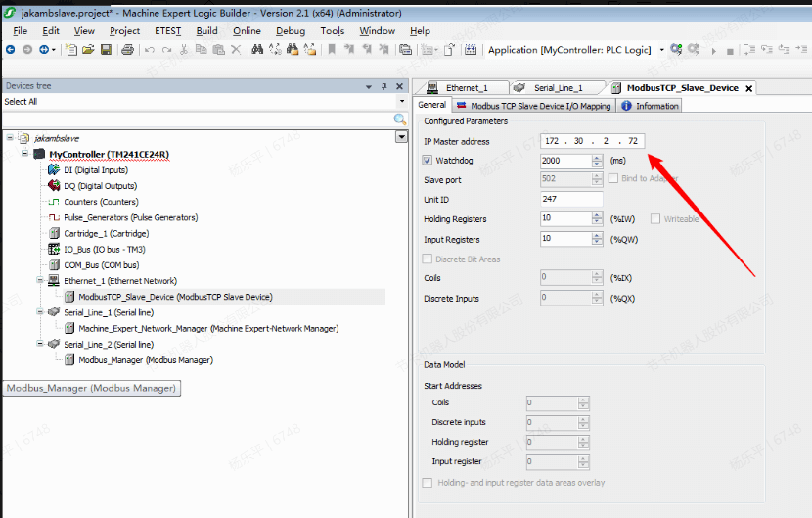Select the Pulse_Generators node icon
This screenshot has height=518, width=812.
[55, 217]
